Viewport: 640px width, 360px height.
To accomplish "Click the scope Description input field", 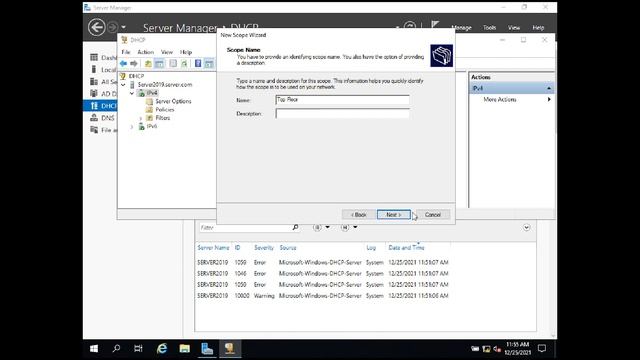I will tap(342, 114).
